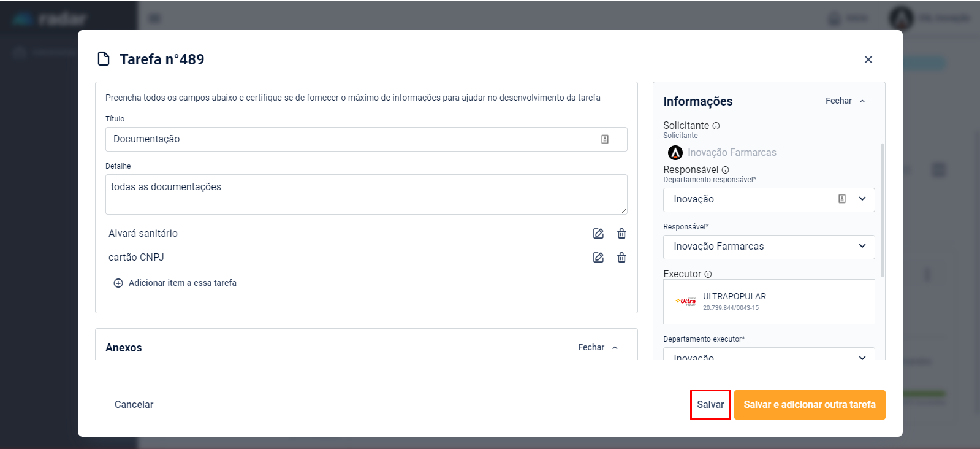Image resolution: width=980 pixels, height=449 pixels.
Task: Edit the cartão CNPJ item
Action: (x=598, y=258)
